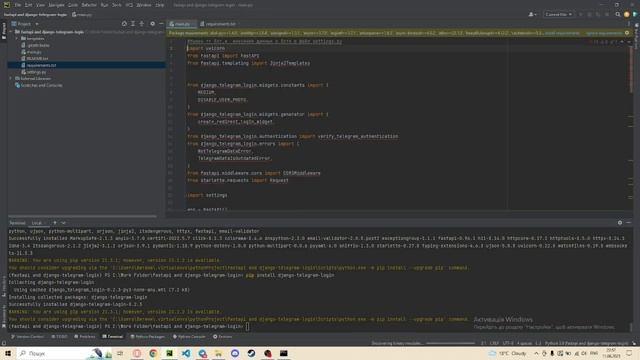Open PyCharm icon on the taskbar
The image size is (640, 360).
169,353
